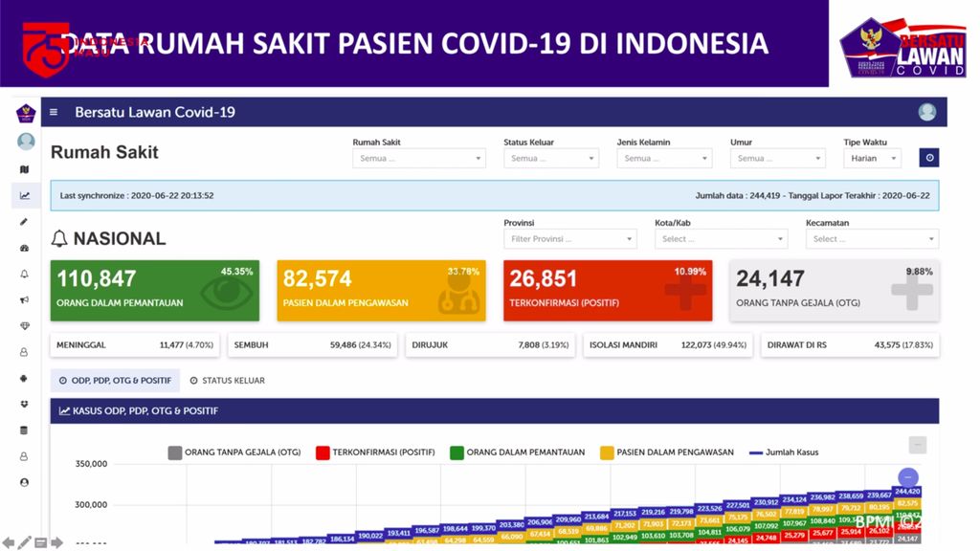The width and height of the screenshot is (980, 551).
Task: Click the 350,000 y-axis label
Action: (x=91, y=464)
